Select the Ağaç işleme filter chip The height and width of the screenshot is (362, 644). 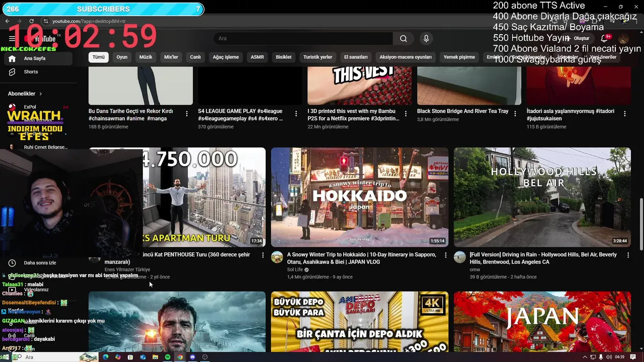[226, 57]
